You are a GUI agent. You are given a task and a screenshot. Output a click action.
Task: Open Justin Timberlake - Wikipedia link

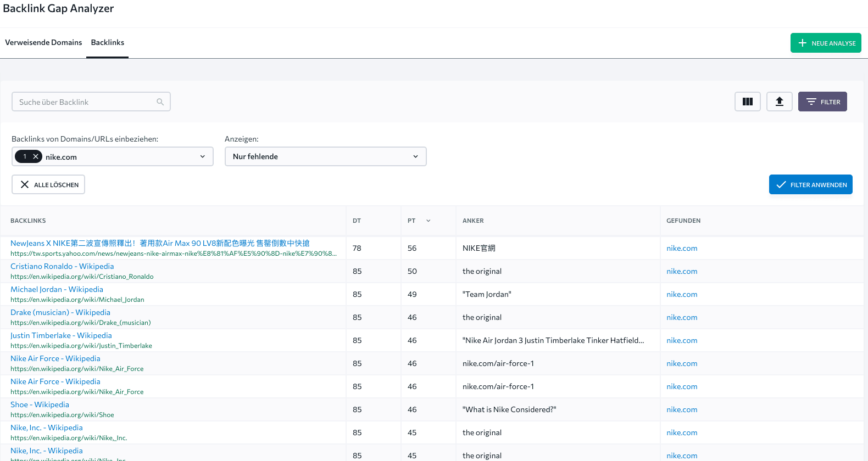click(x=61, y=335)
